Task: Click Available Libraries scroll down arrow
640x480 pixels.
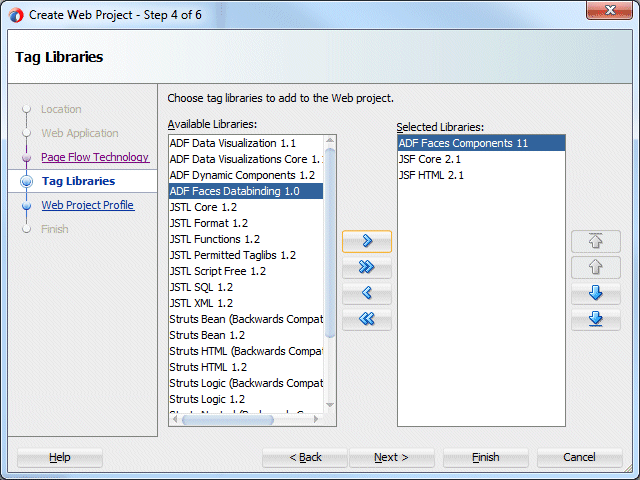Action: pyautogui.click(x=330, y=405)
